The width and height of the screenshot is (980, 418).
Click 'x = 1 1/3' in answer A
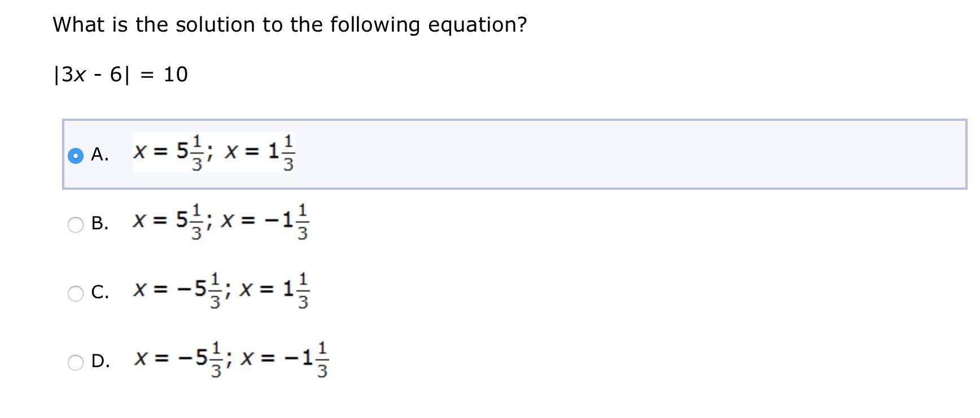(x=260, y=153)
